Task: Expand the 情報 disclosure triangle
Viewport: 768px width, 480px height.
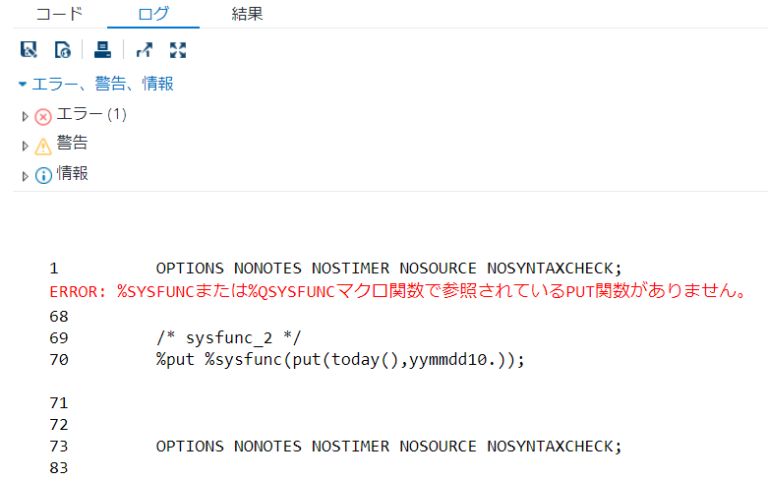Action: [x=26, y=176]
